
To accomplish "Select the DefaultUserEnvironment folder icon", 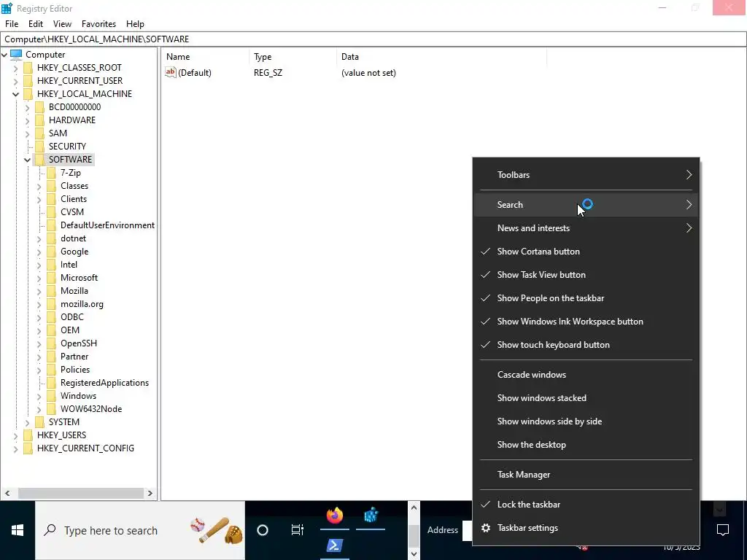I will click(x=52, y=225).
